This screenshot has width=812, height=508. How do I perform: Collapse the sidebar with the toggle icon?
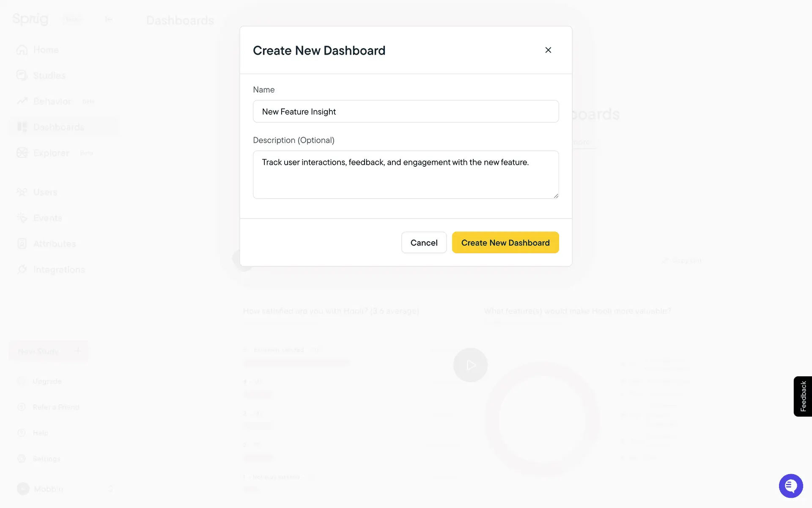[109, 19]
